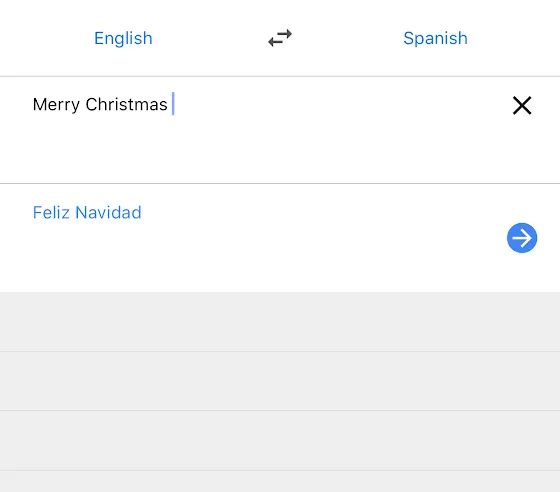Swap English and Spanish with the arrows icon

(x=280, y=38)
